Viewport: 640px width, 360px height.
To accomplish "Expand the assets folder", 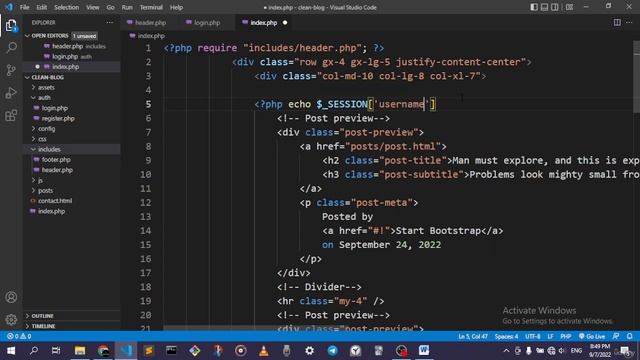I will click(x=46, y=87).
